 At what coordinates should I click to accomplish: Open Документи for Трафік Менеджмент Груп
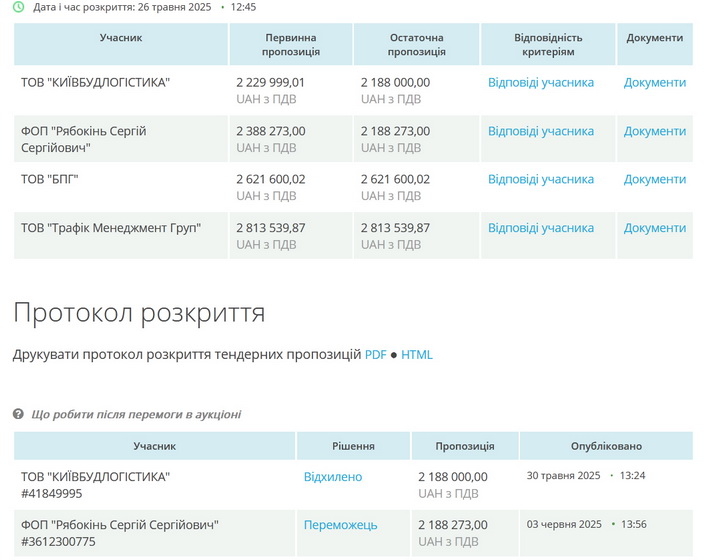click(655, 228)
